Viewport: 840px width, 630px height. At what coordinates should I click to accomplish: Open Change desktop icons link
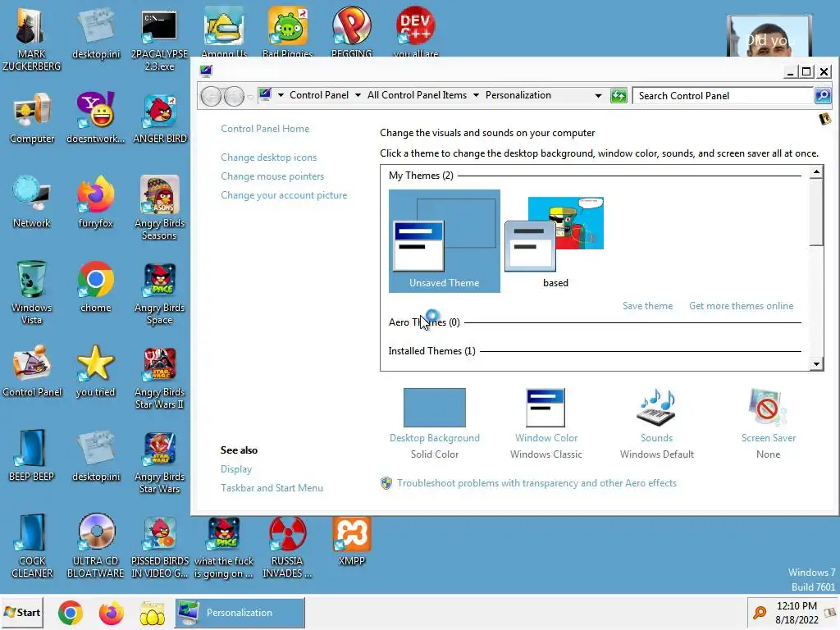tap(268, 157)
